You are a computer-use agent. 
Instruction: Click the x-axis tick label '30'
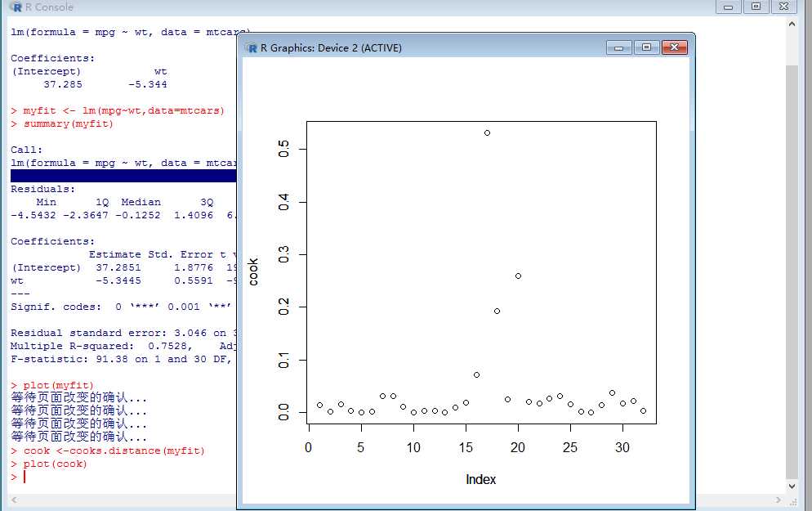click(x=622, y=447)
